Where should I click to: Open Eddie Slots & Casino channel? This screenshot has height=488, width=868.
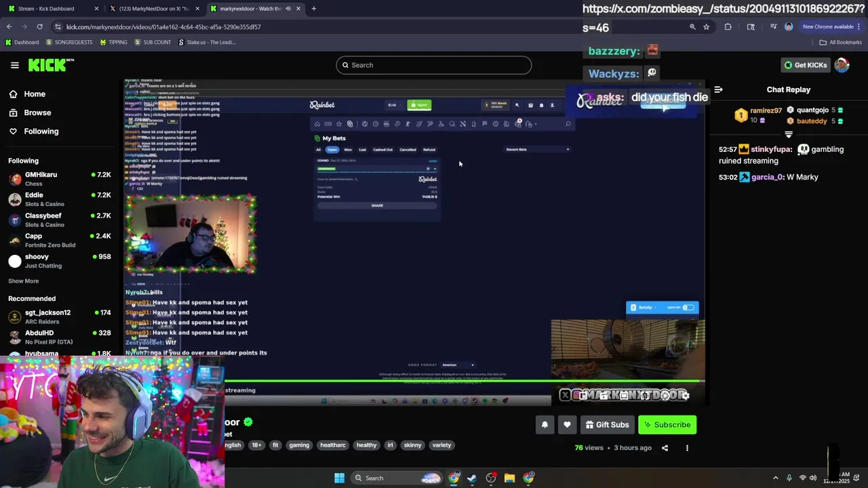point(60,199)
